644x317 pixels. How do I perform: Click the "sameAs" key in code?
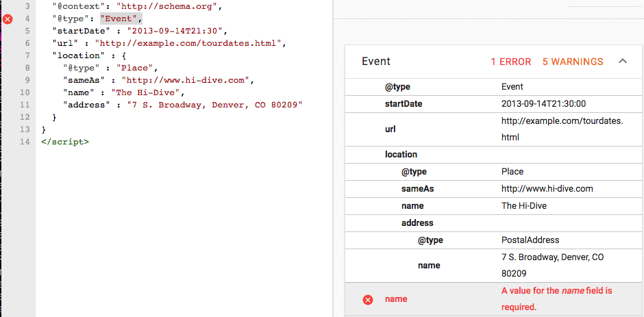coord(84,80)
